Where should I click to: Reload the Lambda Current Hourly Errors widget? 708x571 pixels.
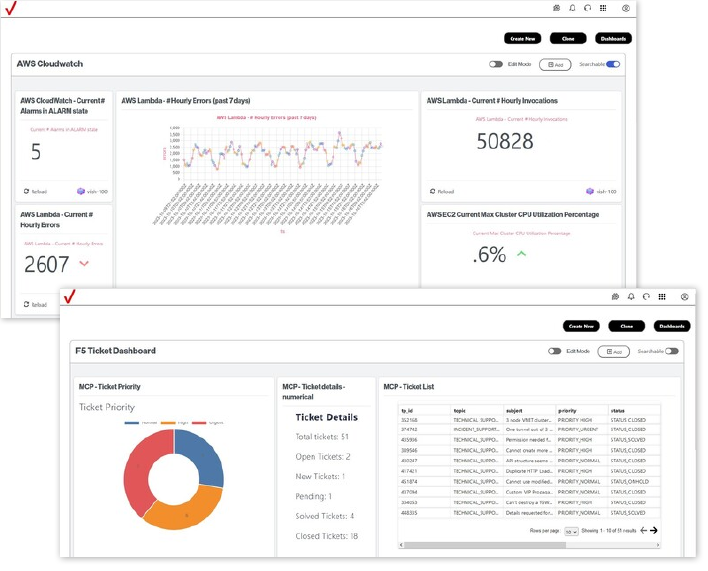pos(35,305)
